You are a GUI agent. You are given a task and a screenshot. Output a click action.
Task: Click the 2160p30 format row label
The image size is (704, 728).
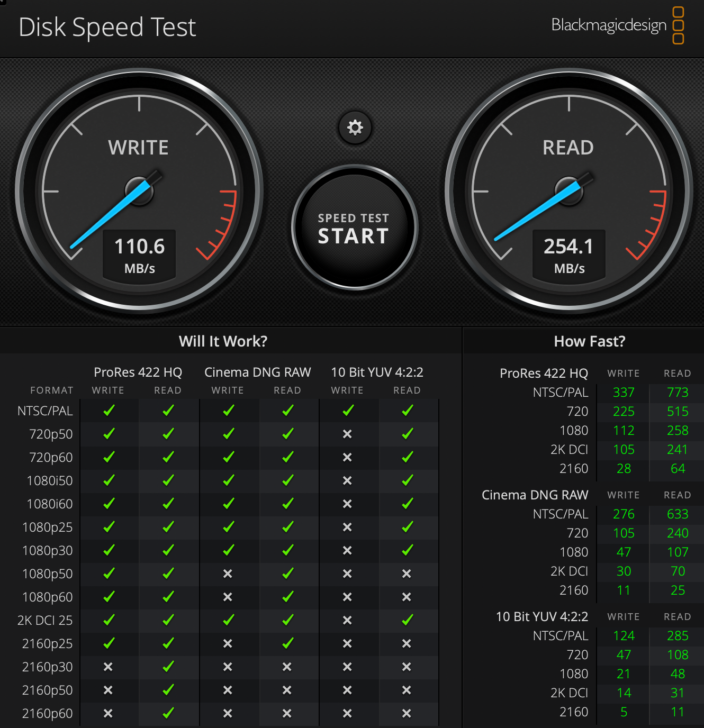pyautogui.click(x=48, y=667)
